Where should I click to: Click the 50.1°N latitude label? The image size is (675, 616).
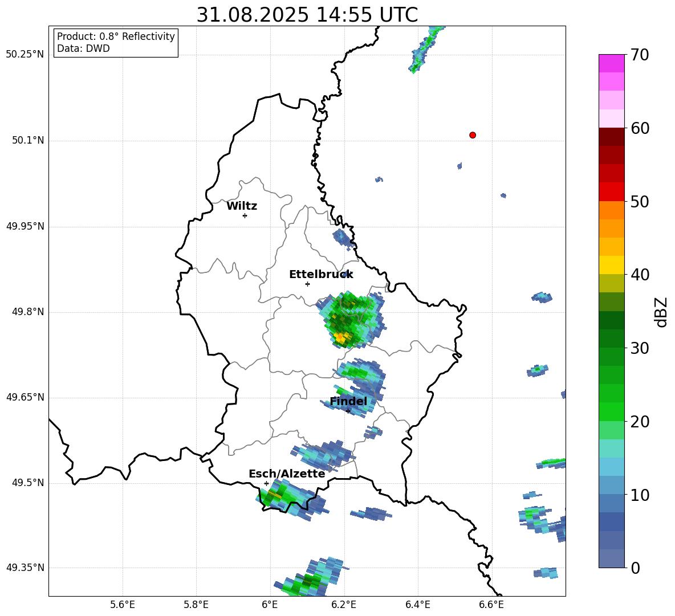tap(28, 140)
